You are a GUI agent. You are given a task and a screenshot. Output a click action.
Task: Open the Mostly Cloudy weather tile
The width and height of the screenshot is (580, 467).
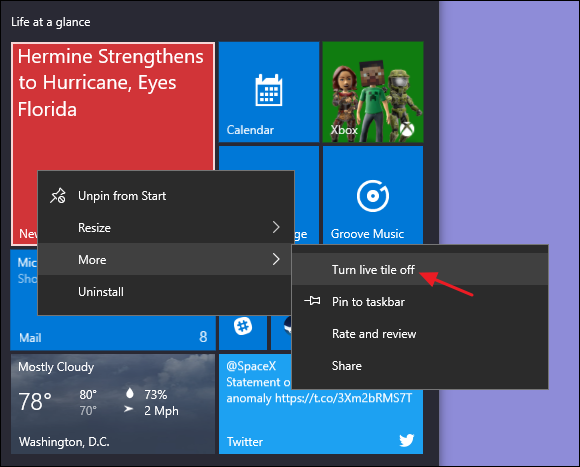(x=113, y=404)
